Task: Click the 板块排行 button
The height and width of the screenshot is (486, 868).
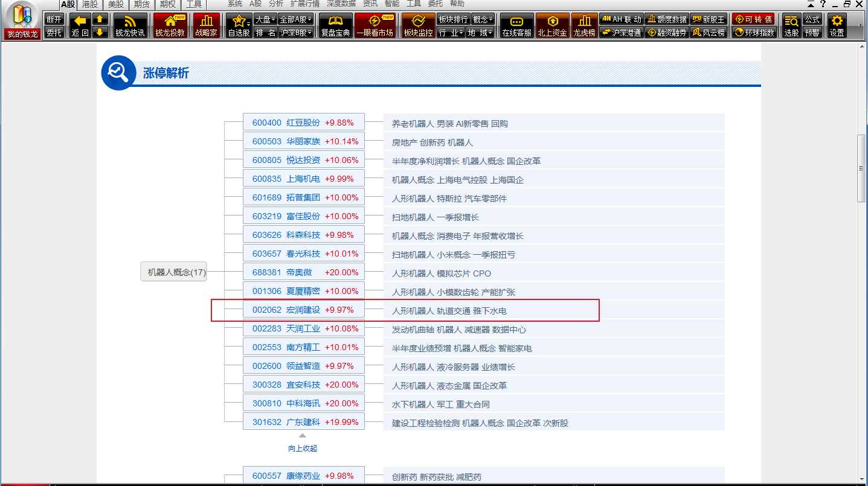Action: 453,19
